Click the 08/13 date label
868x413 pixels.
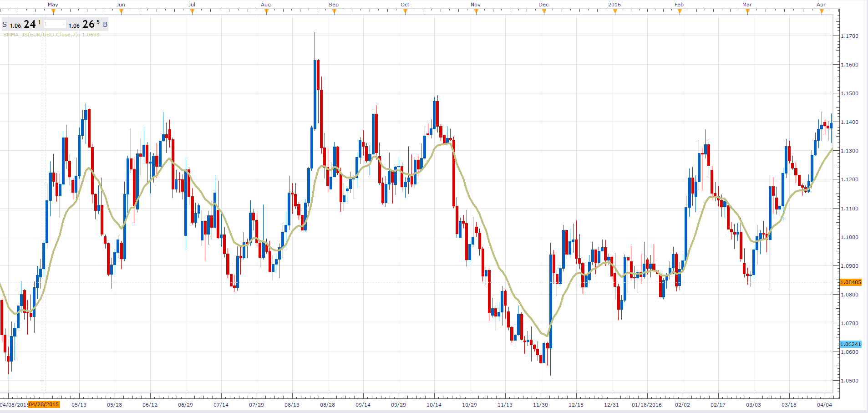click(292, 405)
